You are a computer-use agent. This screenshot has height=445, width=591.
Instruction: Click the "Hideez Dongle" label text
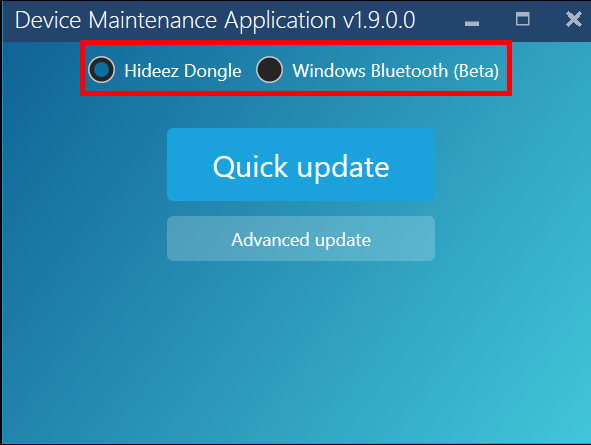click(183, 71)
